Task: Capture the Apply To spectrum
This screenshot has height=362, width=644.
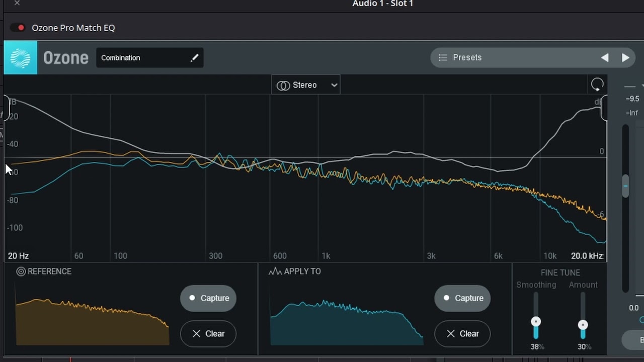Action: (462, 298)
